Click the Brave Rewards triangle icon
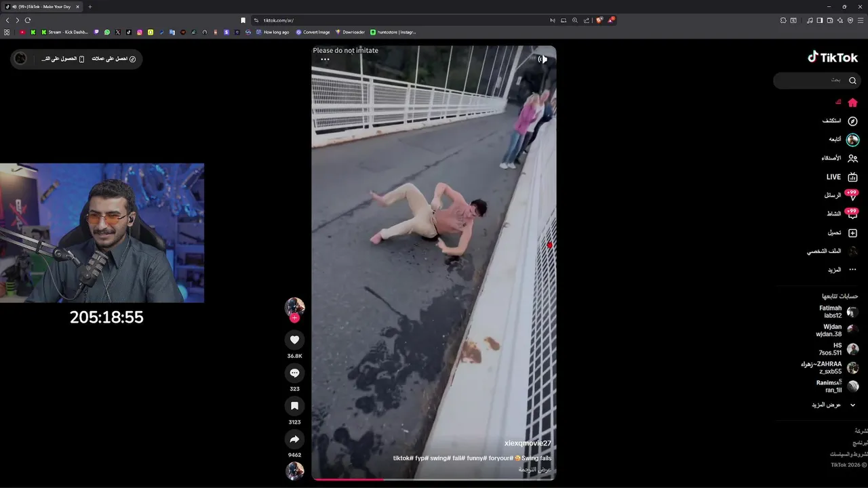 [x=611, y=20]
